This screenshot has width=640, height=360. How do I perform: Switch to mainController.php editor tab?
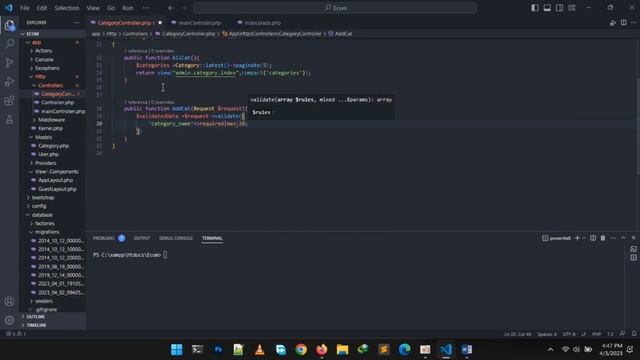click(200, 23)
